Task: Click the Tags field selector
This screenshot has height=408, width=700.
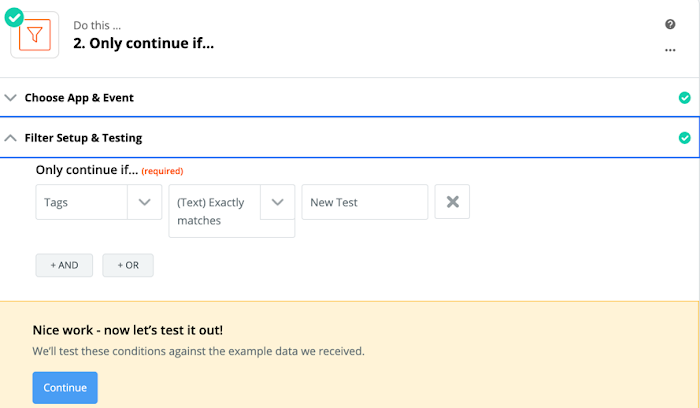Action: (x=99, y=202)
